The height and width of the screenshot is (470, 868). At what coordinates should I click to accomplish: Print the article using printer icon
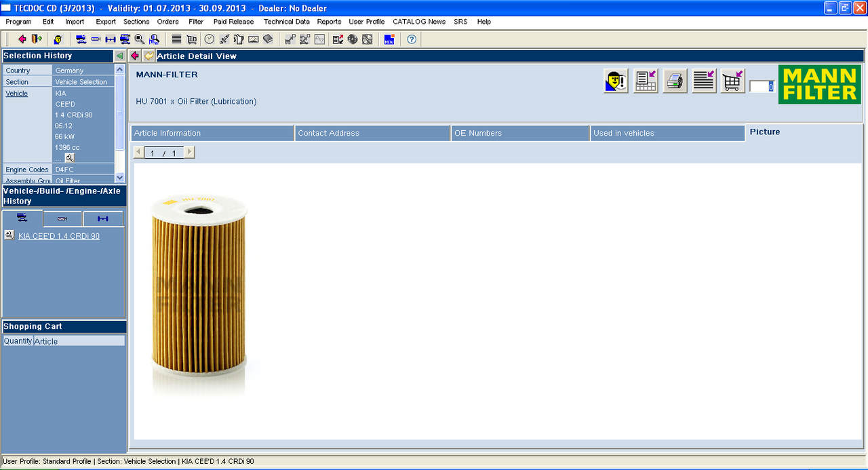pos(675,81)
